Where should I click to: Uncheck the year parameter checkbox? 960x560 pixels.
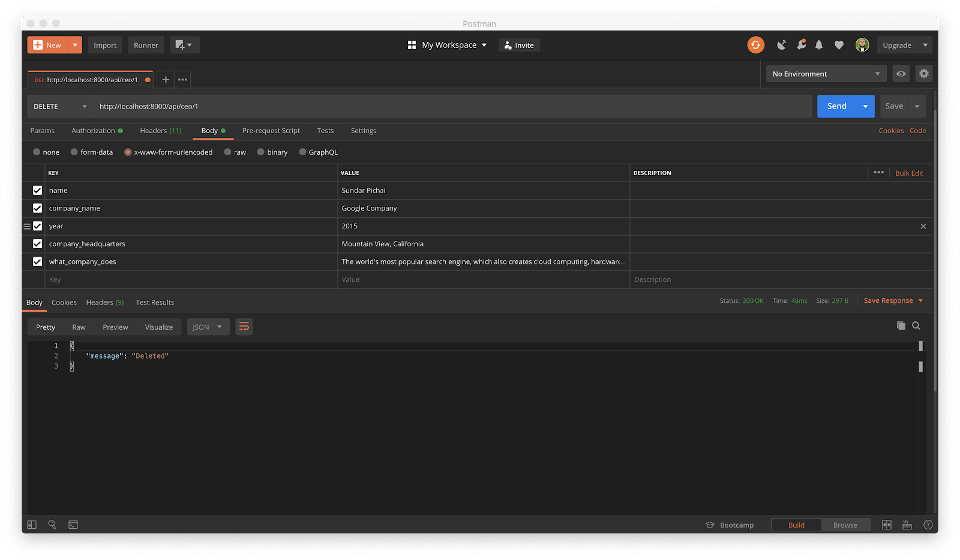coord(37,226)
